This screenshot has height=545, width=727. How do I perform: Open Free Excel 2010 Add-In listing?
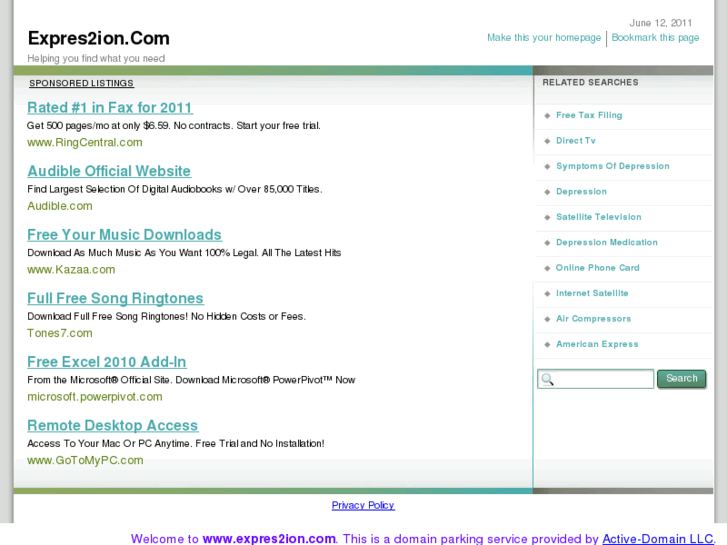coord(107,362)
